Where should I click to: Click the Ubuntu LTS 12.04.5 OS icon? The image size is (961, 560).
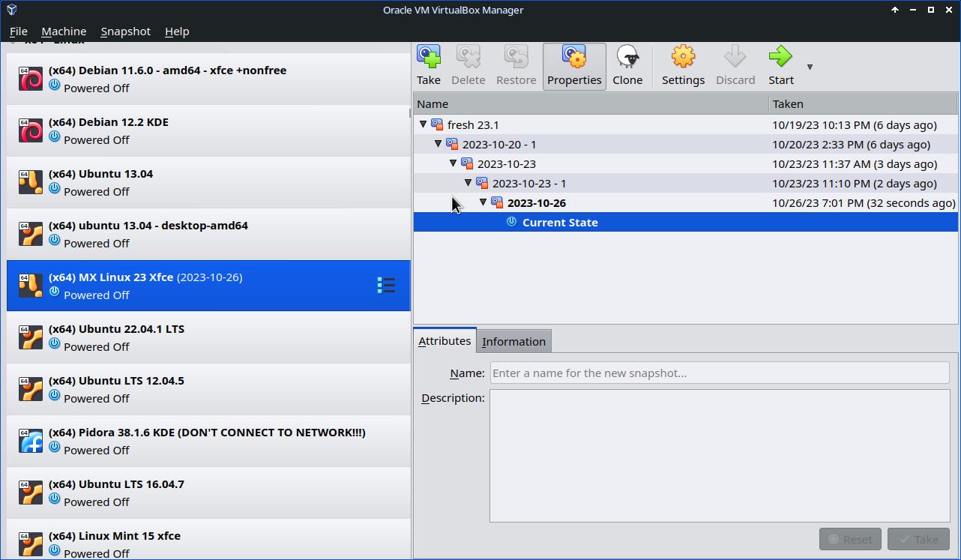point(31,389)
